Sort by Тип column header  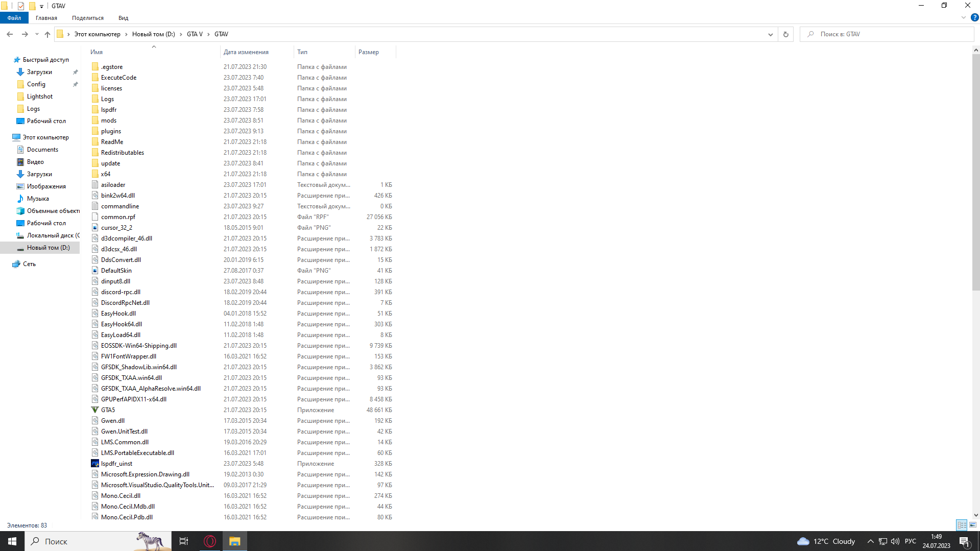(x=324, y=52)
